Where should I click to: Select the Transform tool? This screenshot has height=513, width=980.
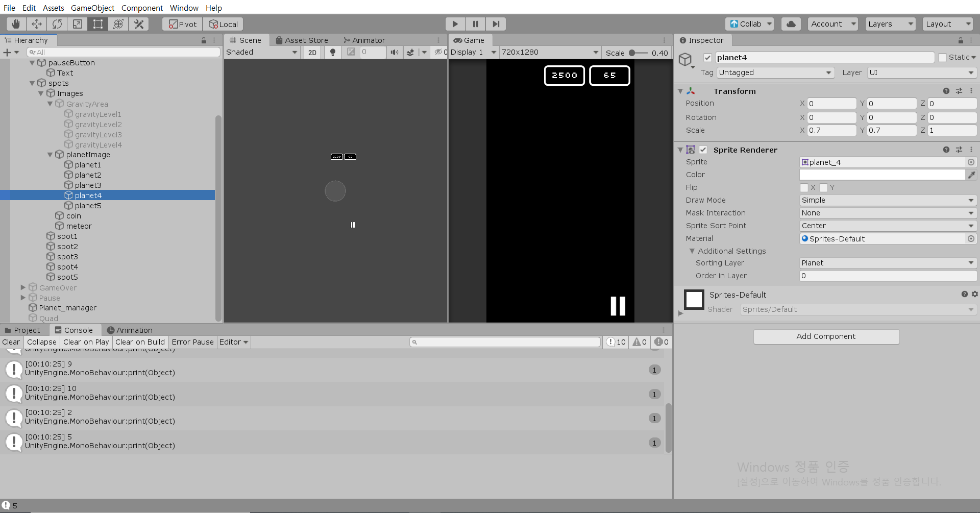[118, 24]
